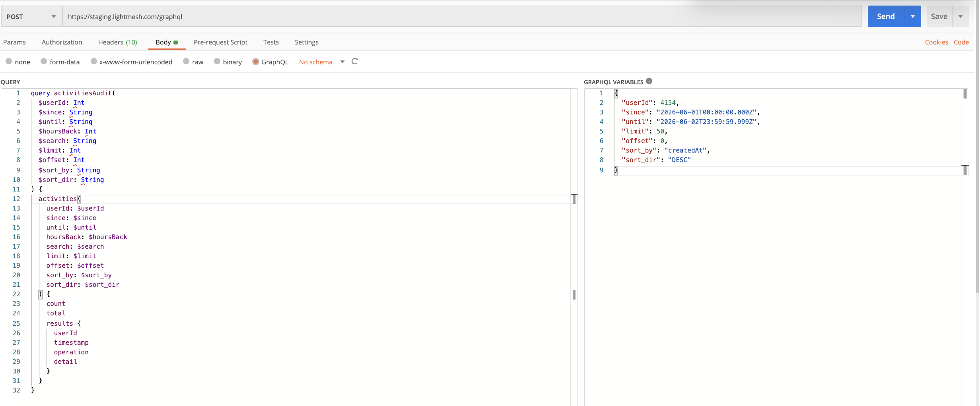Viewport: 980px width, 406px height.
Task: Switch to the Params tab
Action: (14, 42)
